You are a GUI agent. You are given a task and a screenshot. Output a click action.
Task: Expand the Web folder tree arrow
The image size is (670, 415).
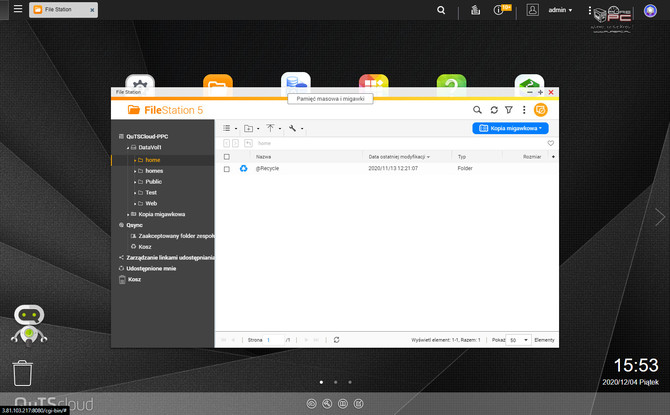coord(135,203)
